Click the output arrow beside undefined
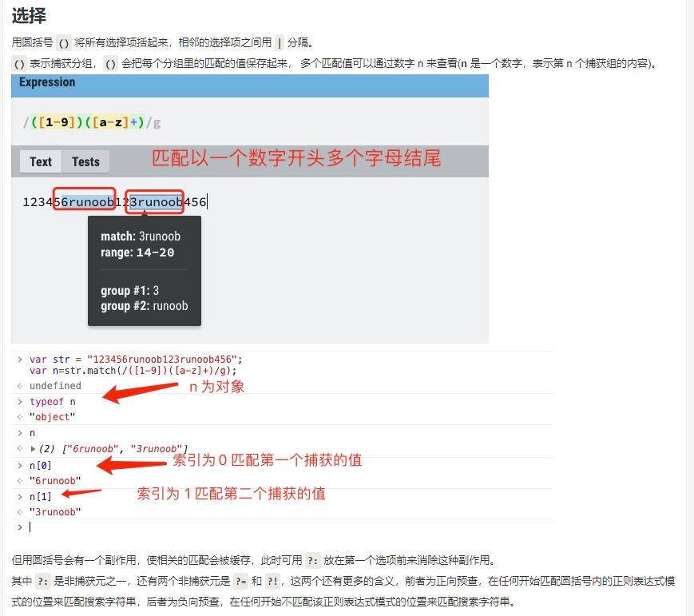This screenshot has height=616, width=694. pyautogui.click(x=18, y=386)
